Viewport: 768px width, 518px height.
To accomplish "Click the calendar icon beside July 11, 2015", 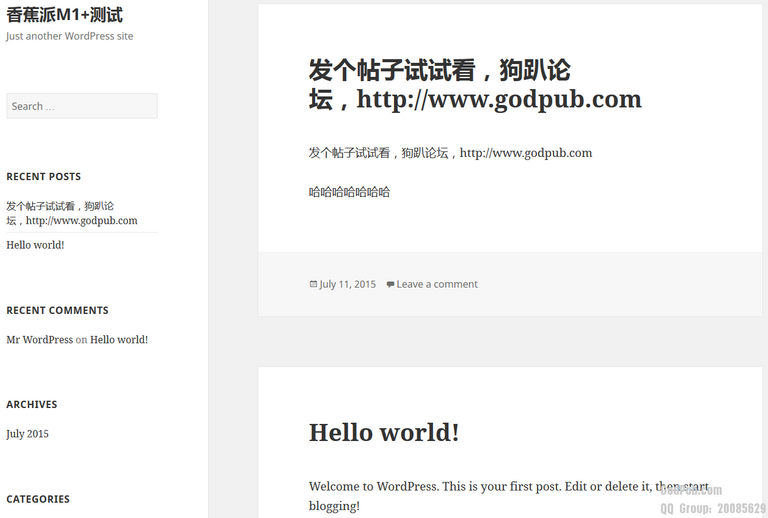I will click(x=313, y=284).
